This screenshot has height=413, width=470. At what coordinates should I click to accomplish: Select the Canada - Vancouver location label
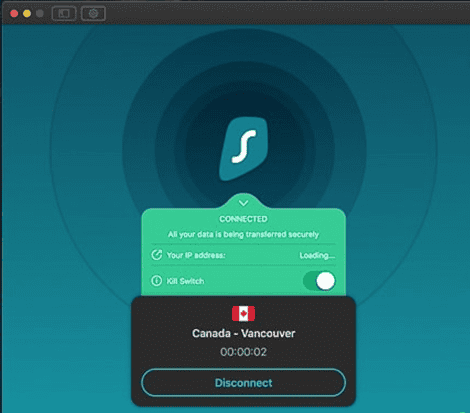coord(243,333)
